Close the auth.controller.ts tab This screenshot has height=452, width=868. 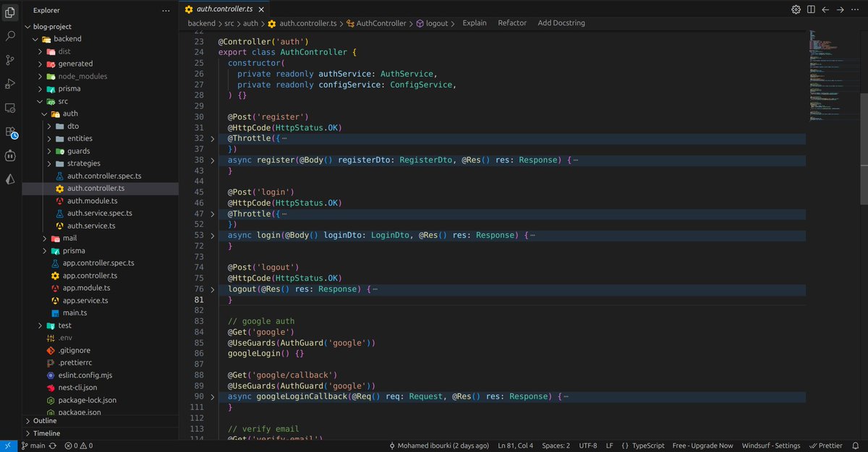[260, 9]
